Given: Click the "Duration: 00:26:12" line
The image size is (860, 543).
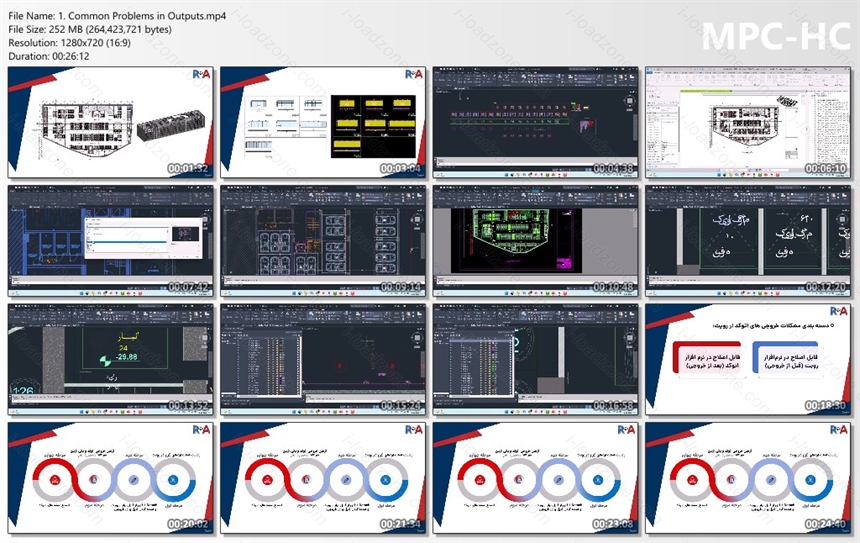Looking at the screenshot, I should click(49, 56).
